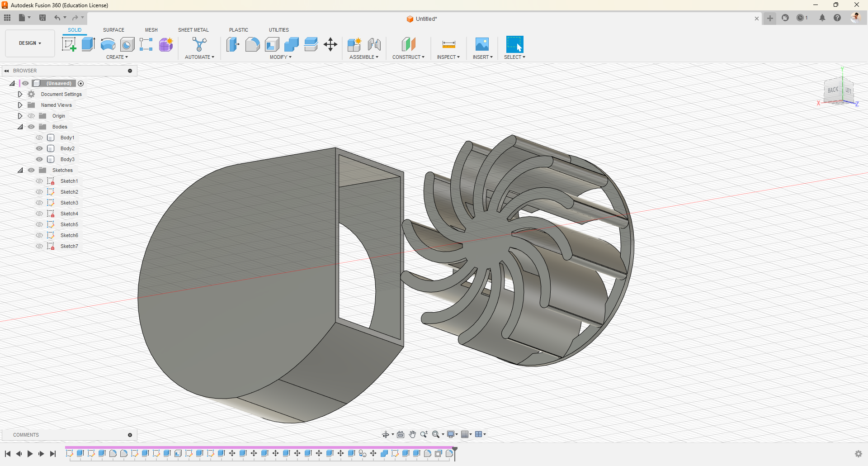Show Body1 by toggling its eye
This screenshot has width=868, height=466.
coord(39,138)
